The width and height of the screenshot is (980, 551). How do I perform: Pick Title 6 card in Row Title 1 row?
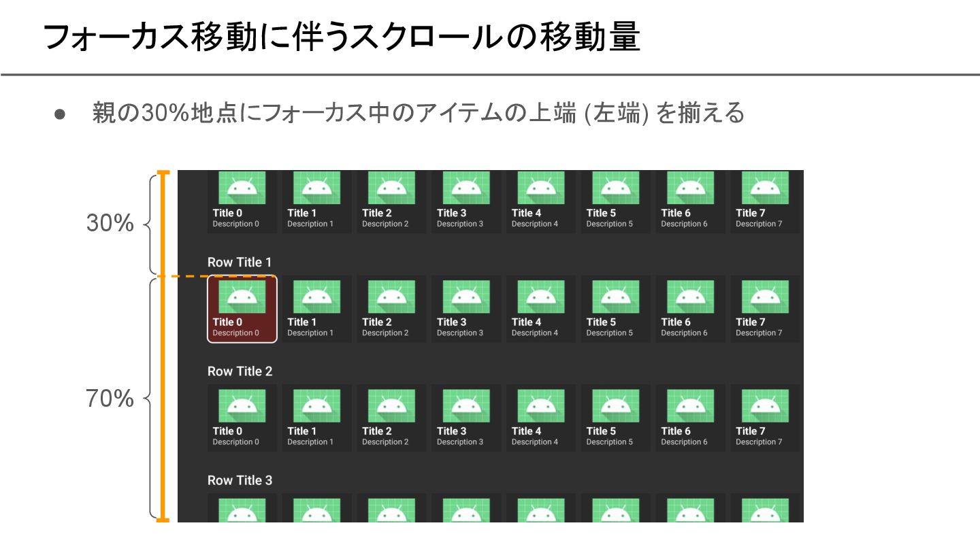691,309
